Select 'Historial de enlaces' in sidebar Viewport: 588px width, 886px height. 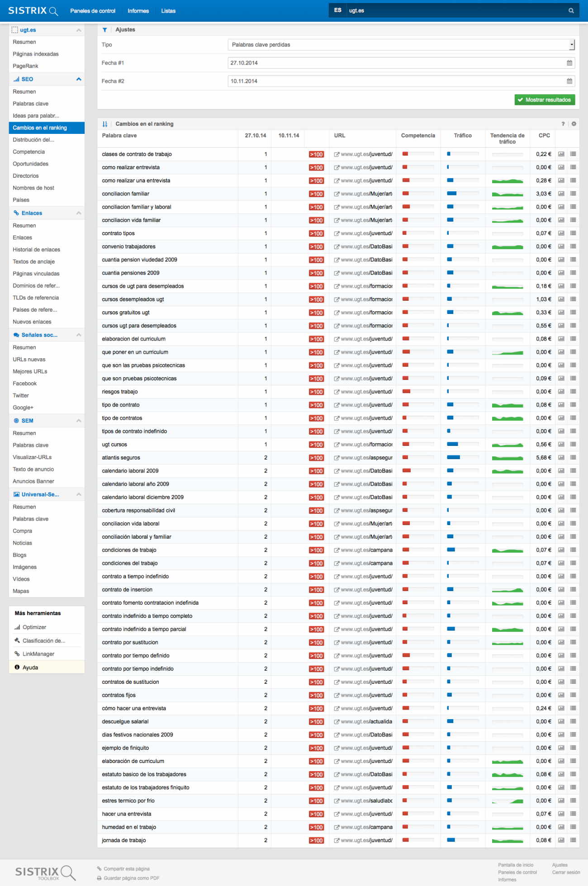(36, 250)
